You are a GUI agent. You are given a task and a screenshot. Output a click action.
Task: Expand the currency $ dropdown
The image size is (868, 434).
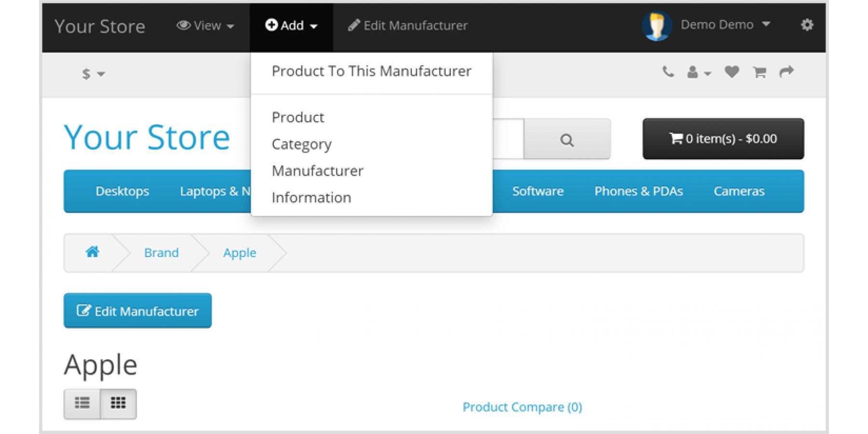click(93, 74)
